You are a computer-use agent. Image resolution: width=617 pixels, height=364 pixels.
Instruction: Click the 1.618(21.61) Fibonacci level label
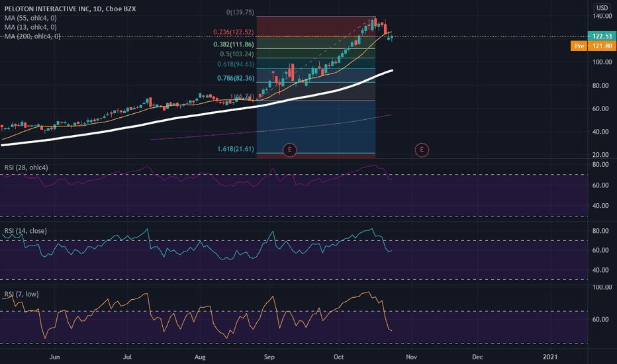(x=236, y=149)
